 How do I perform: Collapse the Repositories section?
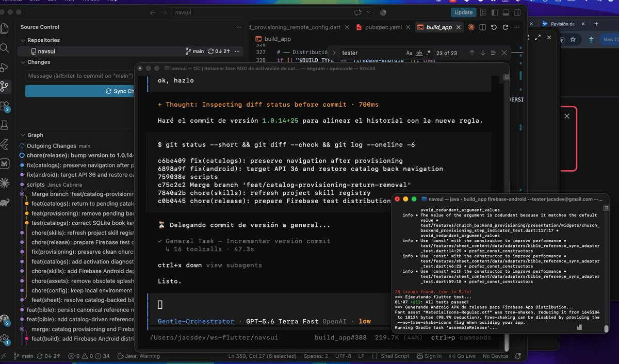(23, 40)
